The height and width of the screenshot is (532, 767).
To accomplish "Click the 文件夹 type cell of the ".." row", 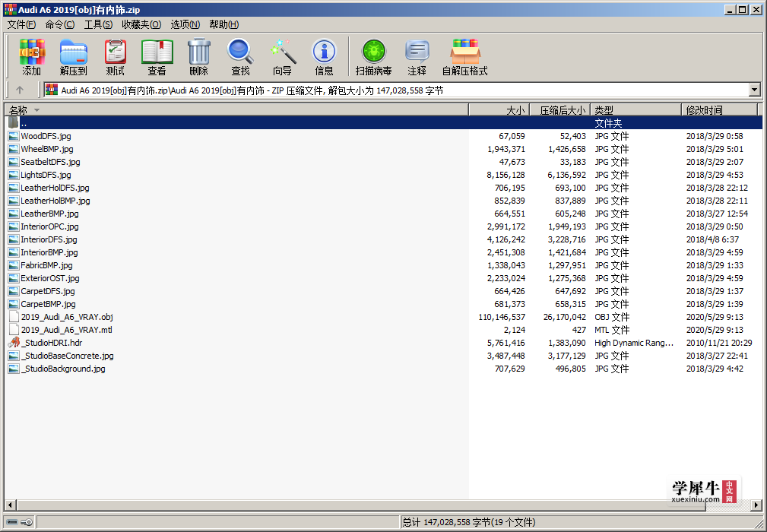I will 608,123.
